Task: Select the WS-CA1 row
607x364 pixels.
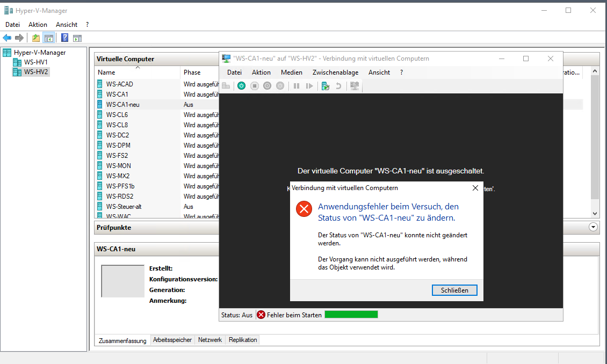Action: (157, 94)
